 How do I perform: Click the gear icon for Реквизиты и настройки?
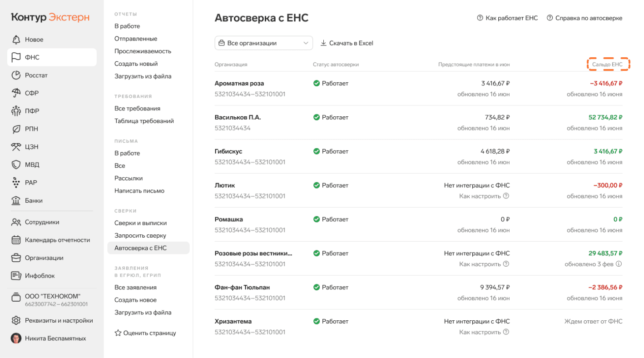pyautogui.click(x=16, y=320)
